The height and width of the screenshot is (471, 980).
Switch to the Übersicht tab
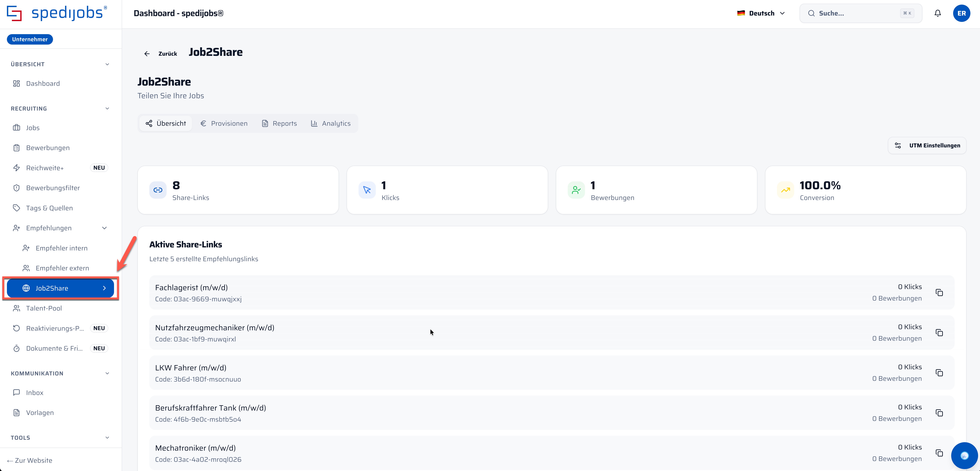pos(165,123)
